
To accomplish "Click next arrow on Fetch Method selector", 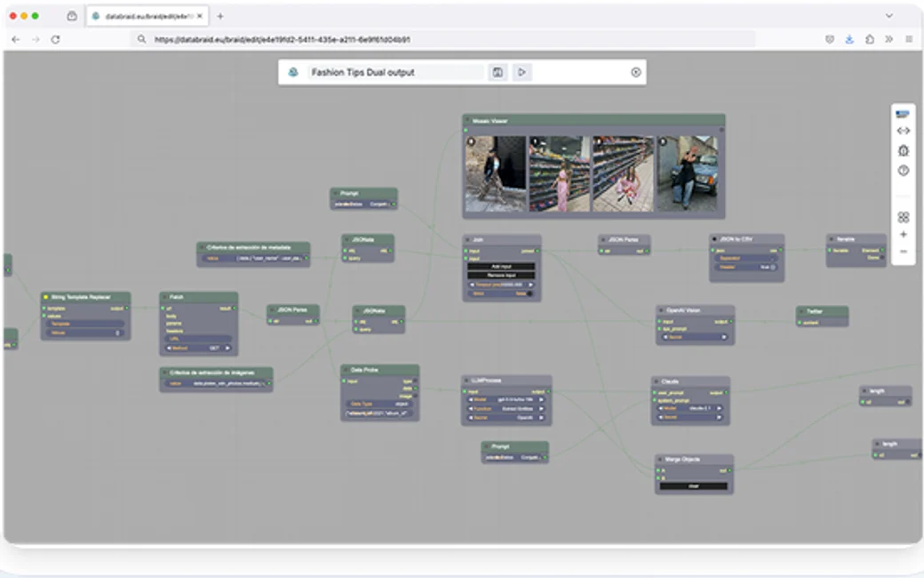I will point(228,348).
